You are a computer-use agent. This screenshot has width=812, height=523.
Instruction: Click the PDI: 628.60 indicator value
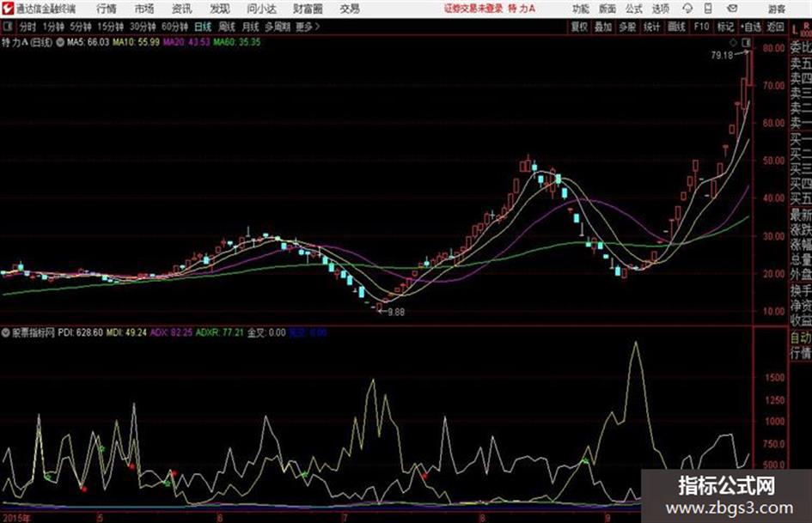[x=80, y=332]
